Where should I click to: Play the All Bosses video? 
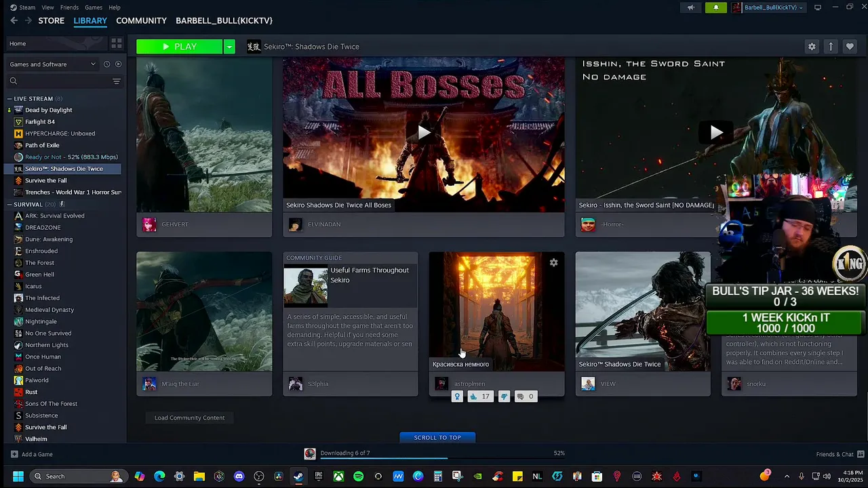tap(424, 132)
